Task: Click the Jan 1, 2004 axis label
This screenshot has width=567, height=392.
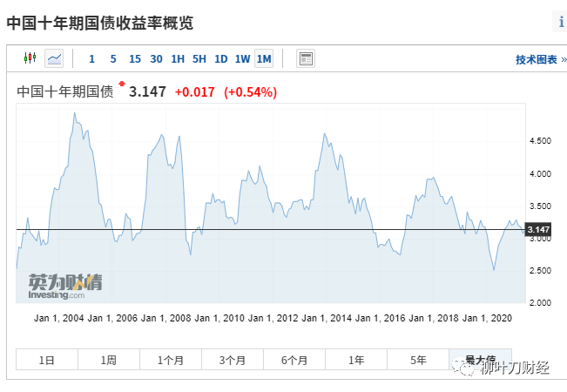Action: click(59, 318)
